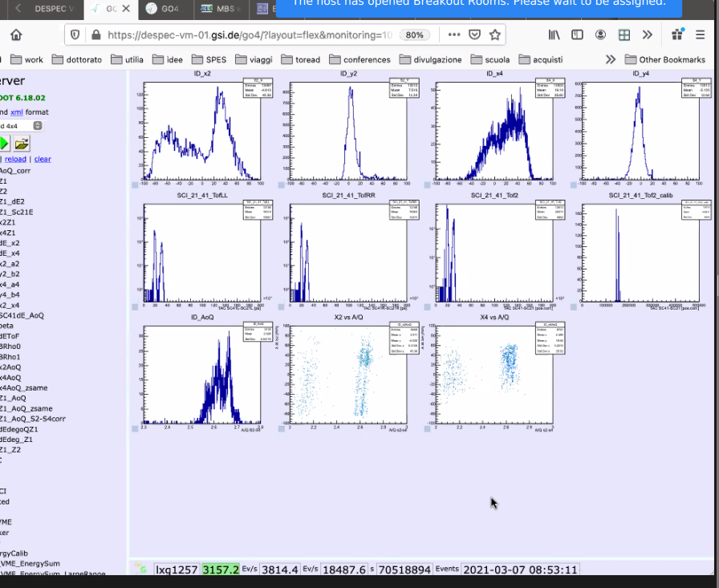Expand the hidden bookmarks overflow chevron
Screen dimensions: 719x588
tap(611, 59)
